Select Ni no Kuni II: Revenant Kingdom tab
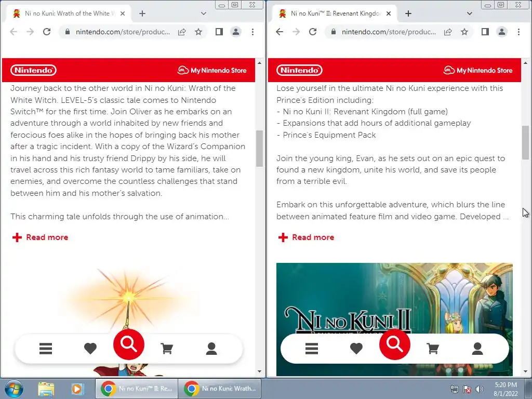This screenshot has width=532, height=399. click(335, 14)
